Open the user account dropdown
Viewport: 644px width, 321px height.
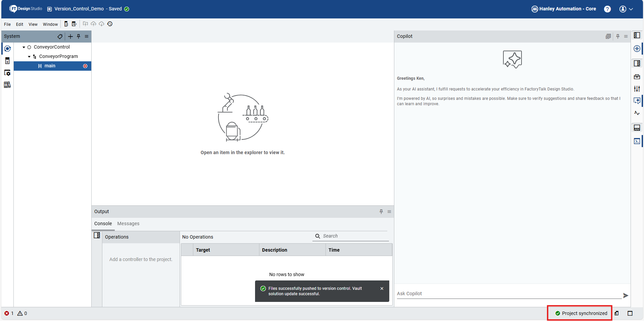point(626,9)
